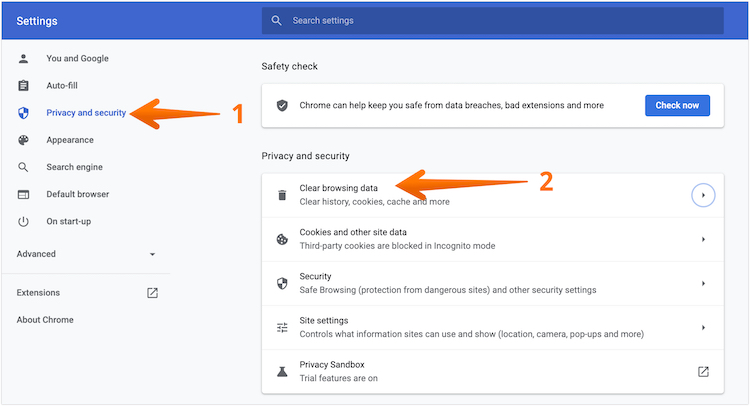
Task: Expand the Site settings row arrow
Action: 703,327
